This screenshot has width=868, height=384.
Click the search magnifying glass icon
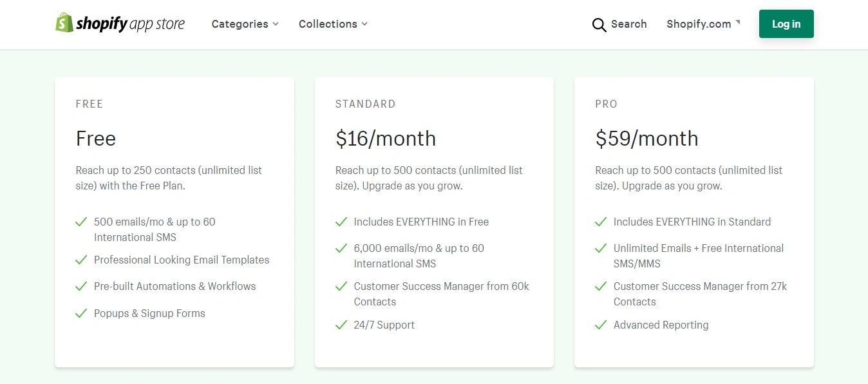599,24
